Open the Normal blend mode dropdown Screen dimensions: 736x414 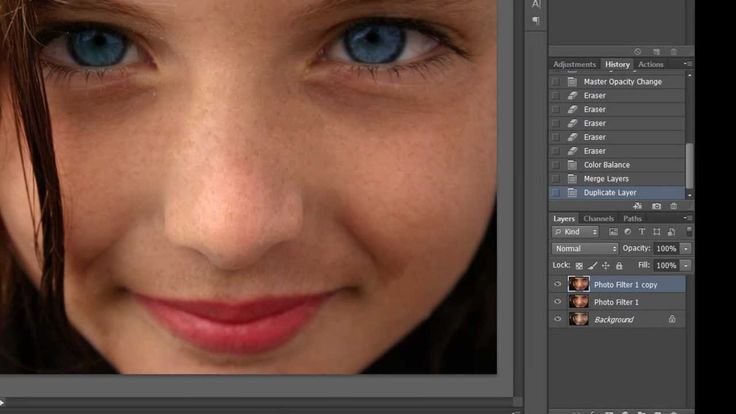pyautogui.click(x=585, y=248)
